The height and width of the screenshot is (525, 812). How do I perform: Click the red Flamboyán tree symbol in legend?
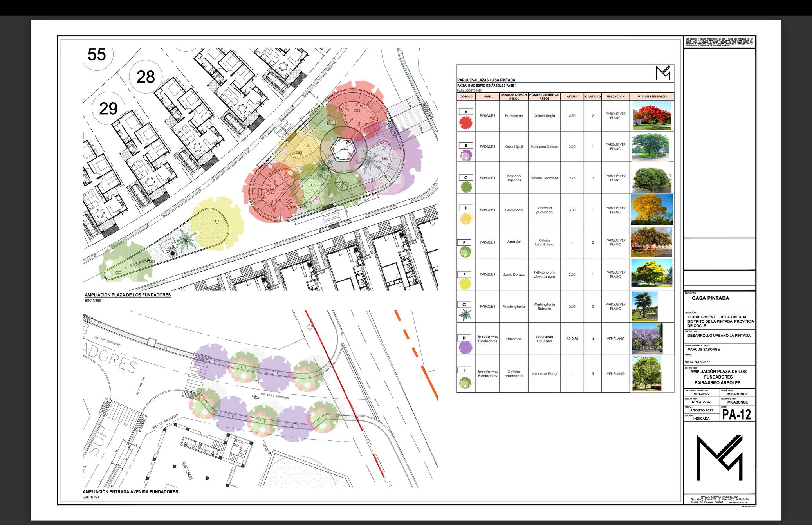[x=466, y=123]
